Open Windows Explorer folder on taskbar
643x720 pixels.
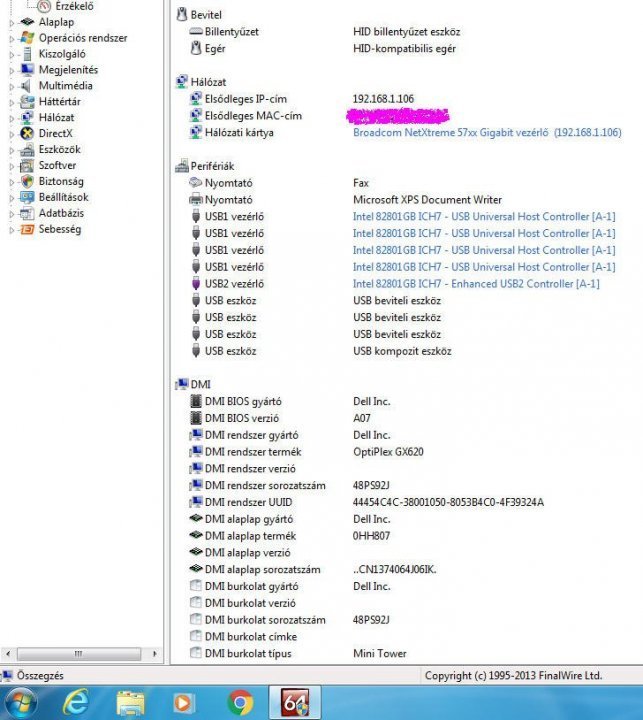point(130,703)
